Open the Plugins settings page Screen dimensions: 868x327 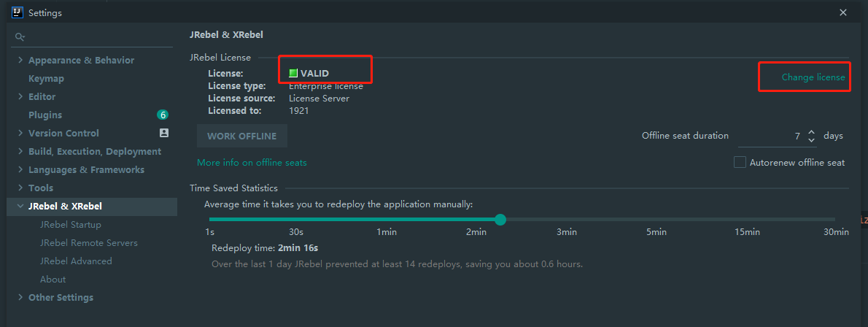coord(45,115)
